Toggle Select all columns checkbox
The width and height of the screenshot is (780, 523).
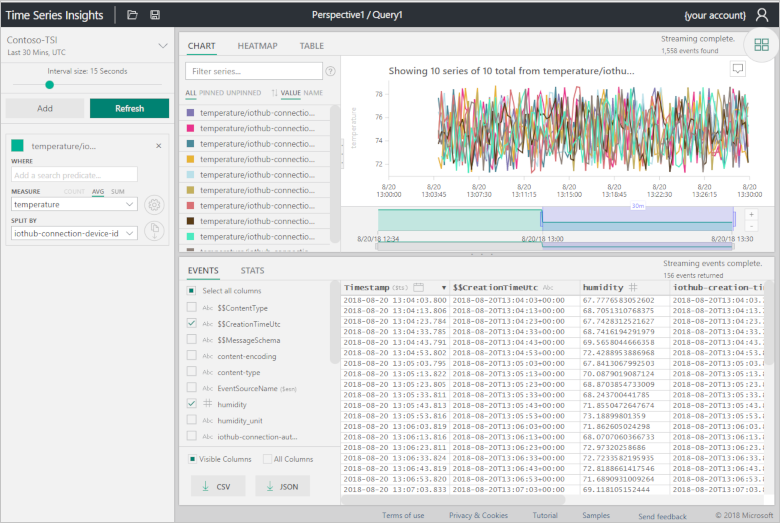click(x=192, y=291)
